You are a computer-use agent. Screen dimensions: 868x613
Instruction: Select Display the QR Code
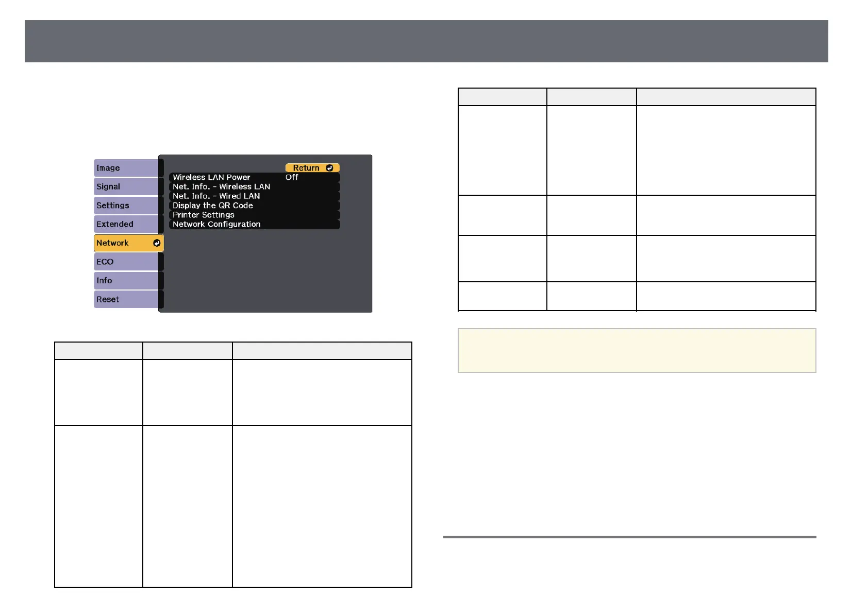[x=255, y=206]
